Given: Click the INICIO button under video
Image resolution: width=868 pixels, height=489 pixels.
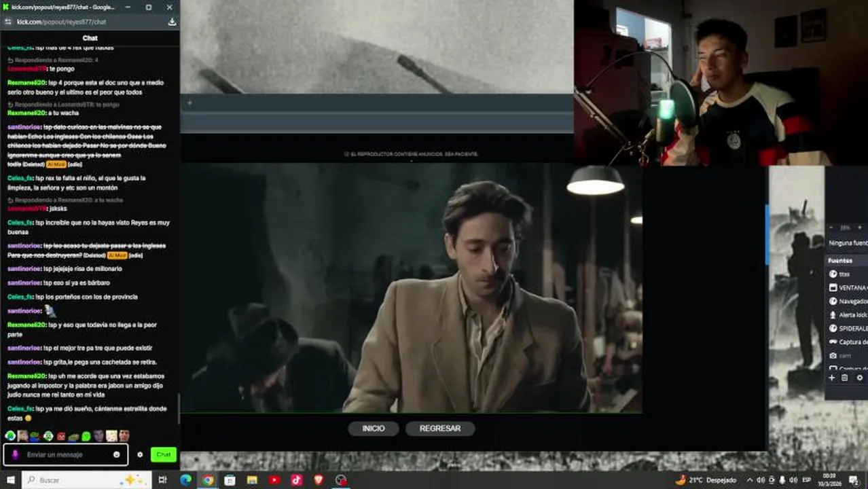Looking at the screenshot, I should (x=374, y=429).
